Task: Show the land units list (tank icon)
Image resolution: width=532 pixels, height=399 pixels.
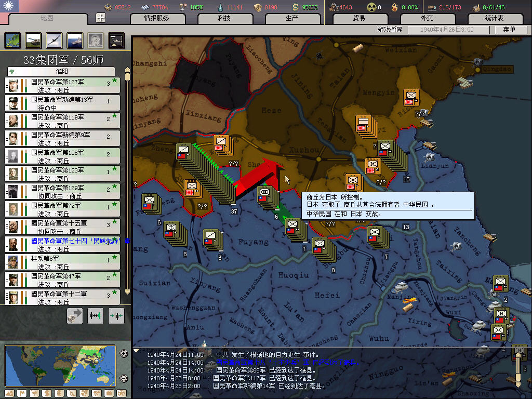Action: (x=33, y=41)
